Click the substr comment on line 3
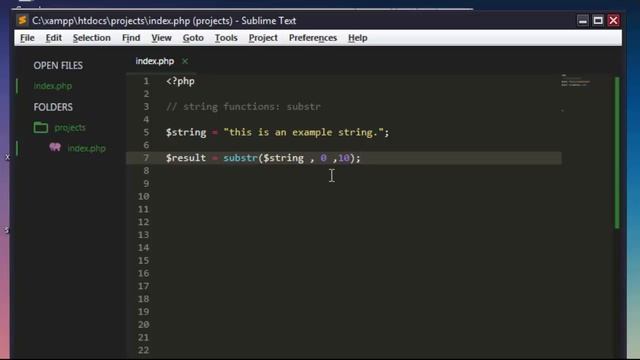The image size is (640, 360). coord(243,107)
